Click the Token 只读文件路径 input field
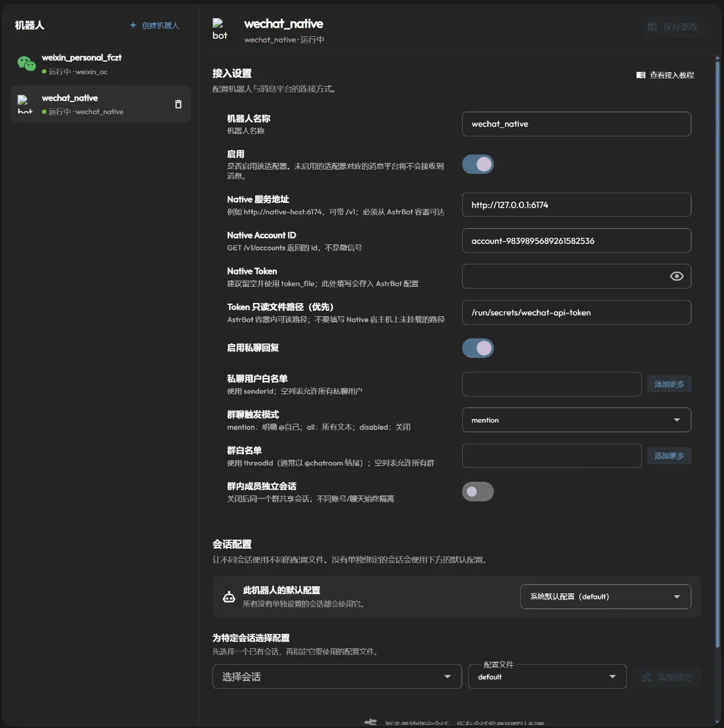This screenshot has height=728, width=724. [576, 313]
